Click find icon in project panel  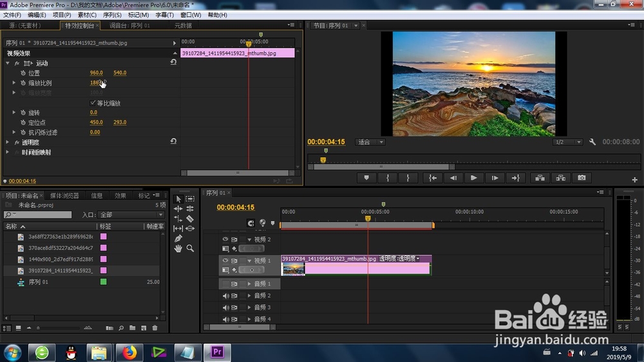(121, 328)
